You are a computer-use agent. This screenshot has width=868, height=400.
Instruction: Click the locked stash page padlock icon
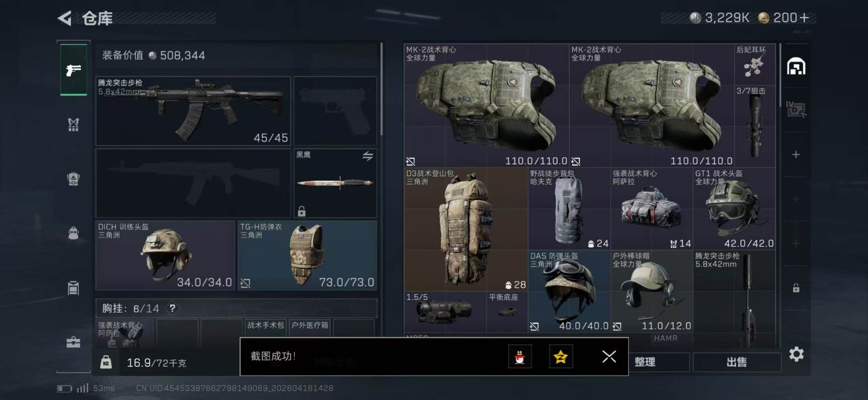(796, 288)
